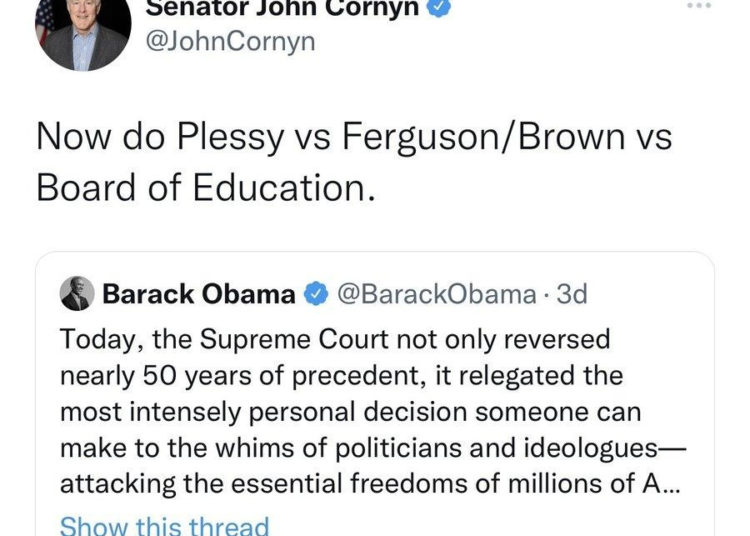Click the 'Now do Plessy vs Ferguson' tweet line
750x536 pixels.
point(354,137)
